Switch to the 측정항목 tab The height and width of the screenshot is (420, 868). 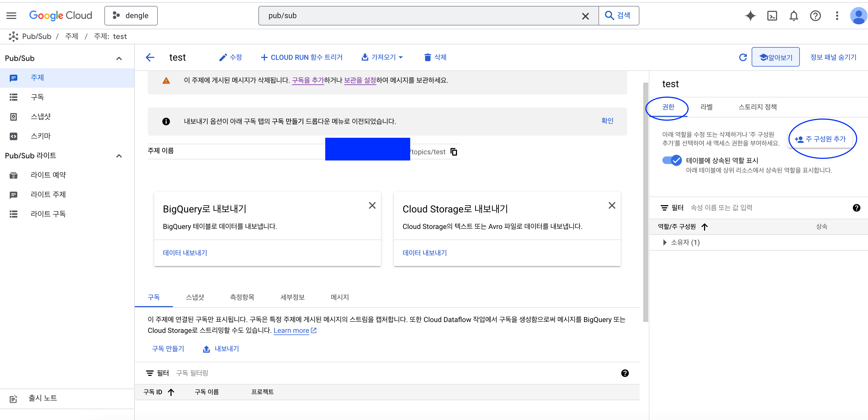[242, 297]
